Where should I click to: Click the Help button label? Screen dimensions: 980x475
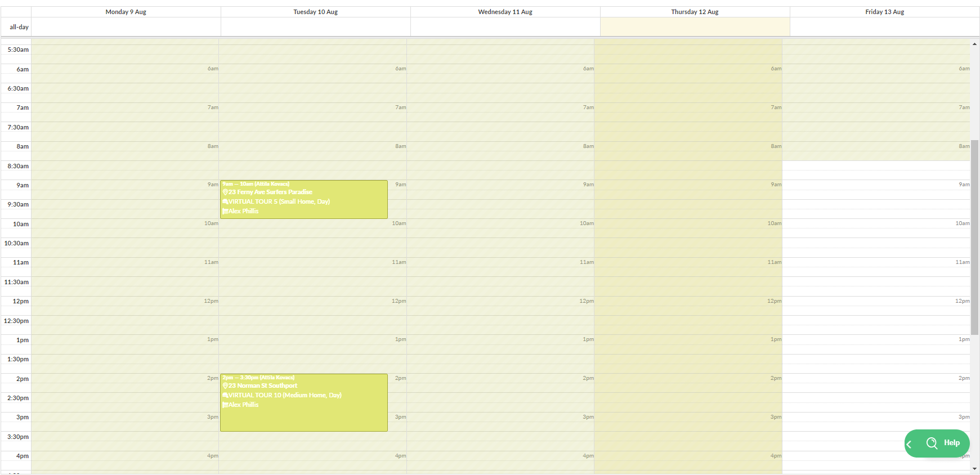951,443
